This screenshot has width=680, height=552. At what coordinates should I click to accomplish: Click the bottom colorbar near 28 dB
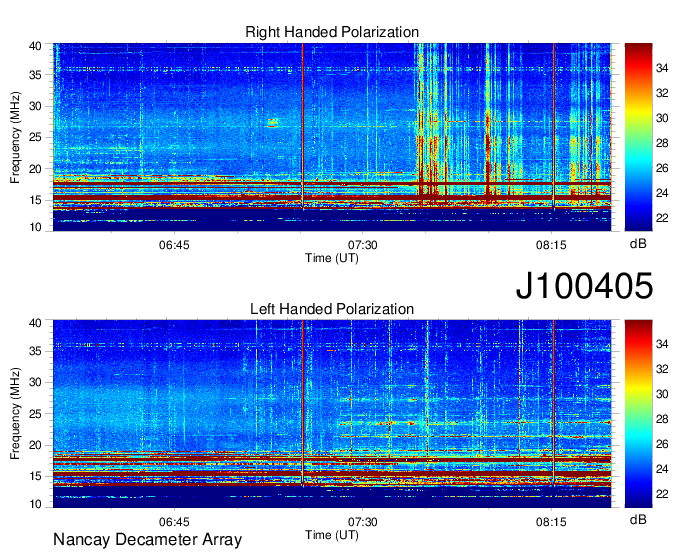click(638, 419)
